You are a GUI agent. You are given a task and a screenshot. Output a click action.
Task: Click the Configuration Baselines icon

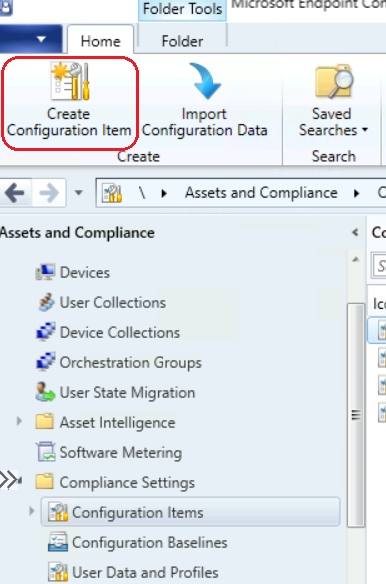[x=58, y=542]
